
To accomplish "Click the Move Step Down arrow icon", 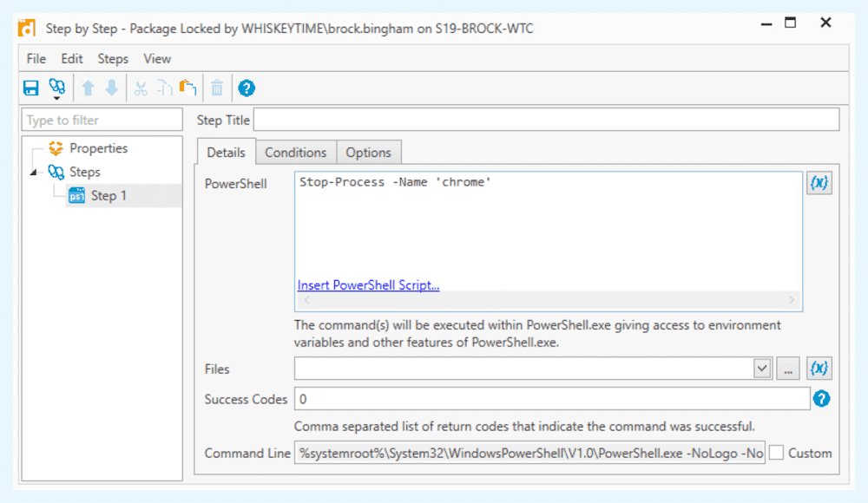I will click(x=112, y=88).
